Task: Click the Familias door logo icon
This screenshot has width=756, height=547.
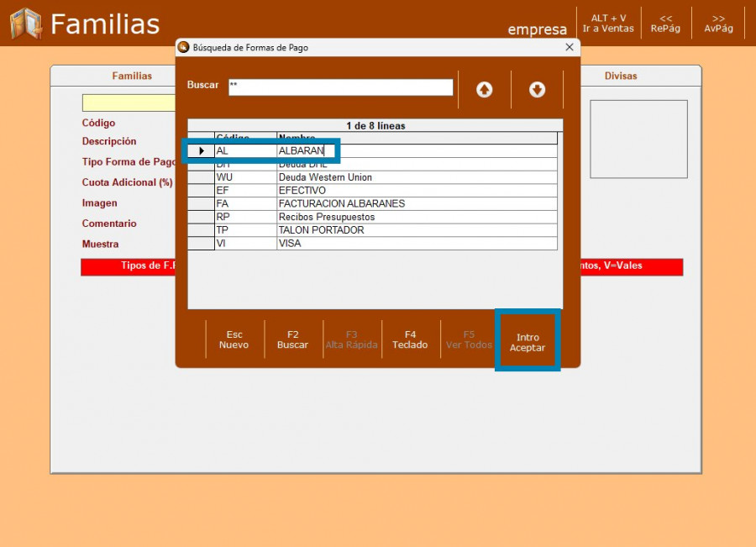Action: click(25, 24)
